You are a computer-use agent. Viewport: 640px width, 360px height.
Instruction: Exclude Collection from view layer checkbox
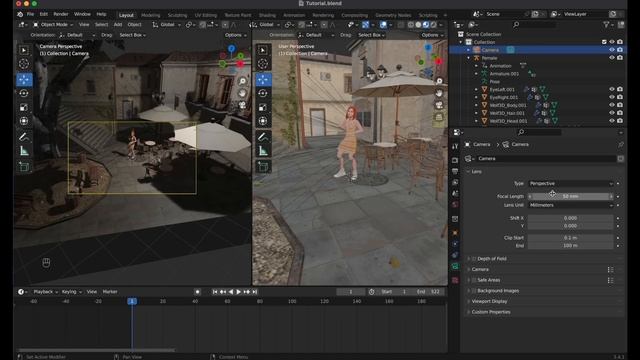(x=604, y=42)
